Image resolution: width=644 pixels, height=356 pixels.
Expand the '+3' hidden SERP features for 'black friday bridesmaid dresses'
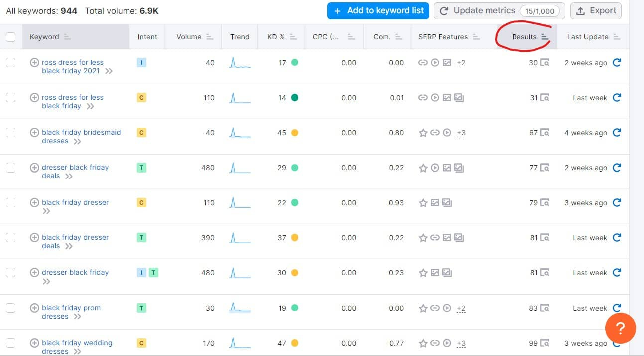(461, 133)
